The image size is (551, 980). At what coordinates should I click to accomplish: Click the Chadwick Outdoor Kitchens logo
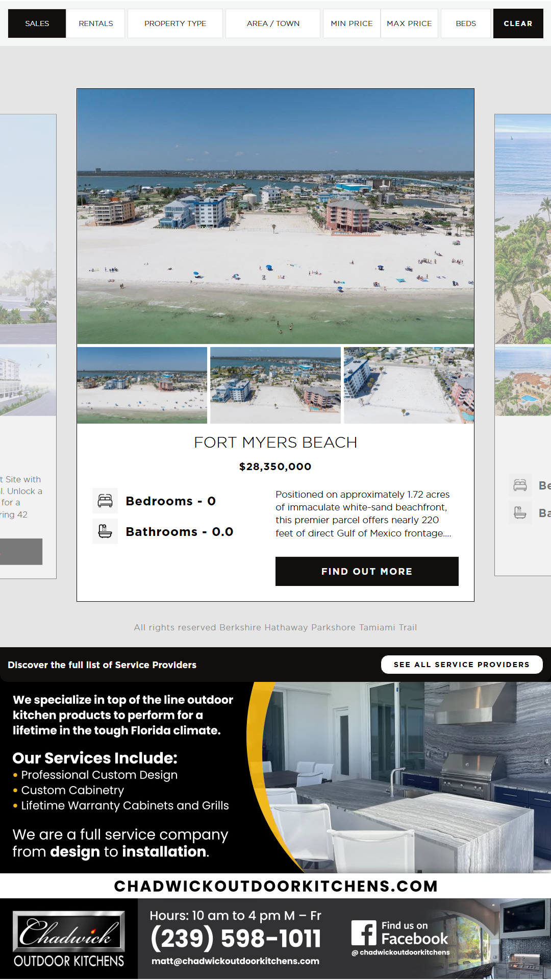pyautogui.click(x=69, y=939)
